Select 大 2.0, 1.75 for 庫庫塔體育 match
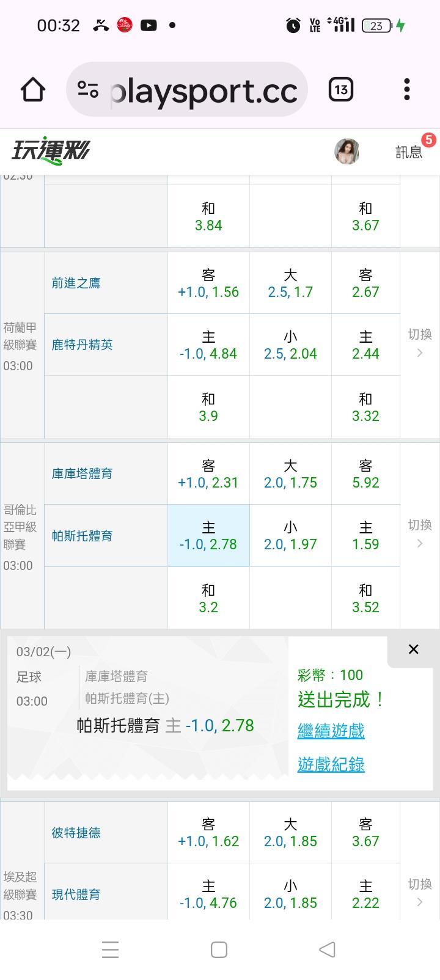Viewport: 440px width, 980px height. 290,474
